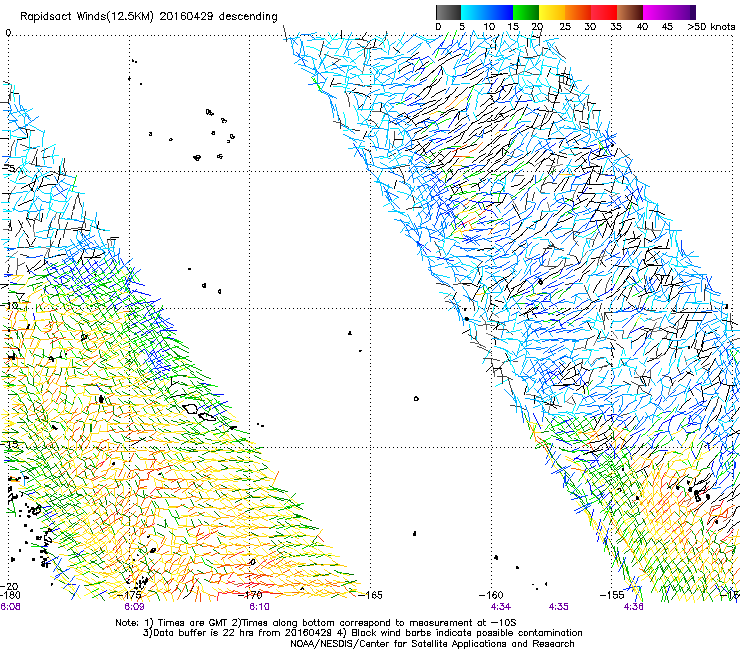This screenshot has width=740, height=650.
Task: Click the '-170' longitude axis label
Action: point(251,595)
